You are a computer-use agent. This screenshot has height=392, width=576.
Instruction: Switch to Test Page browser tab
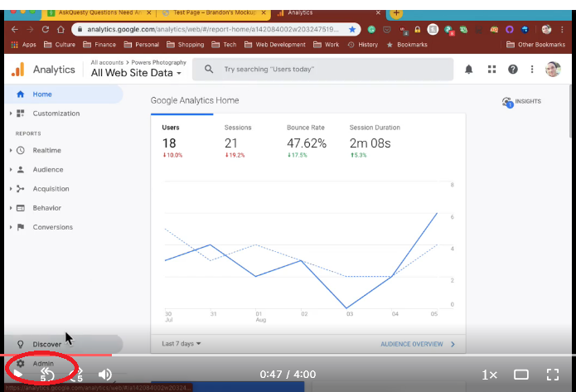214,12
